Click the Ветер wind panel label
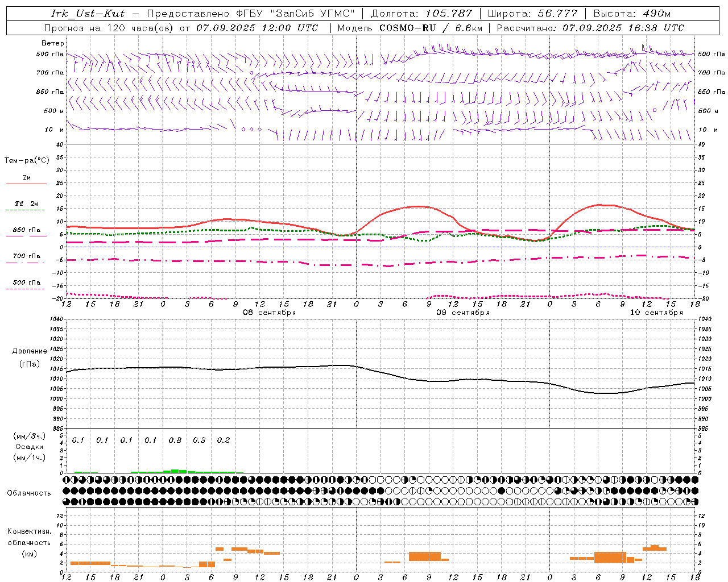This screenshot has height=582, width=728. [x=53, y=43]
